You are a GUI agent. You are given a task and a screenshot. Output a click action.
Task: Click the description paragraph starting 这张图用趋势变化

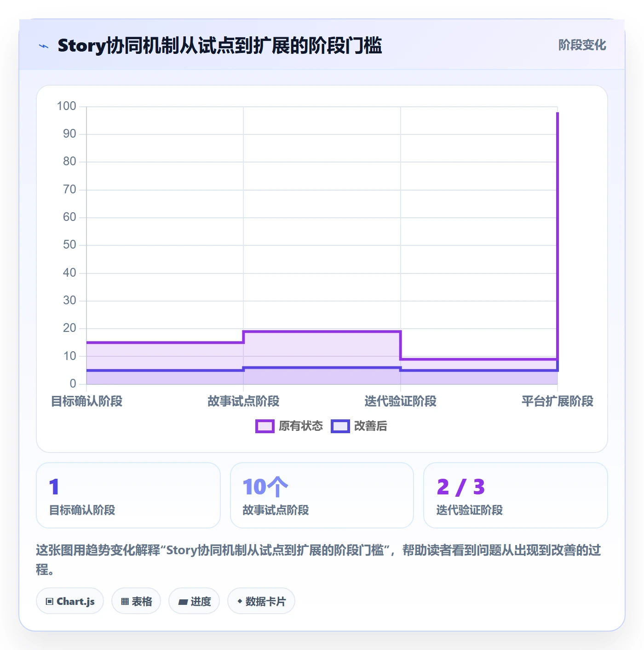coord(318,560)
